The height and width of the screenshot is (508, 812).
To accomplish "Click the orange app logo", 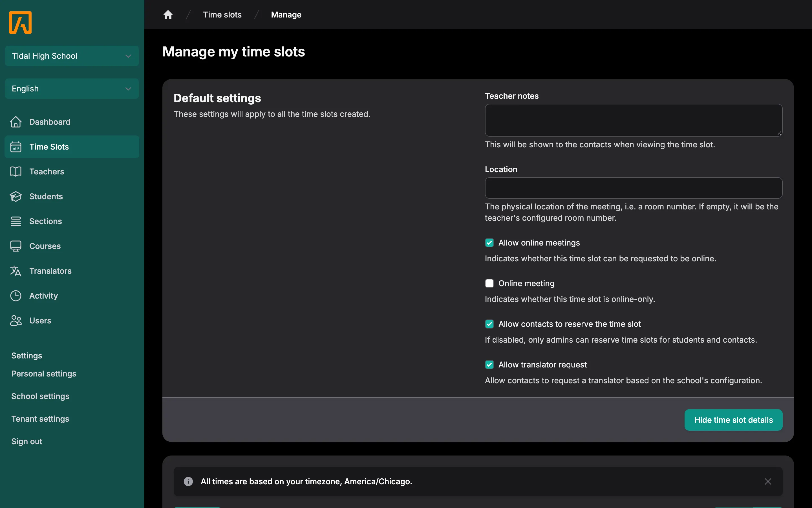I will (x=20, y=23).
